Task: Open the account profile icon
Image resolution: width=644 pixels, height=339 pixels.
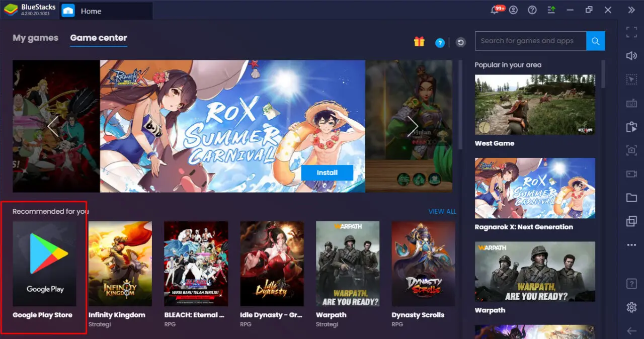Action: pos(513,10)
